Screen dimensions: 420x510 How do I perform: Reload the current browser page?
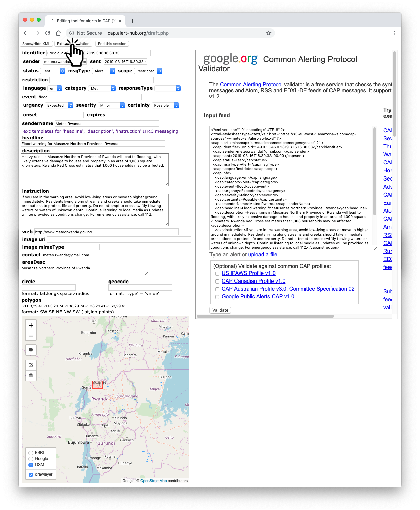click(x=48, y=33)
